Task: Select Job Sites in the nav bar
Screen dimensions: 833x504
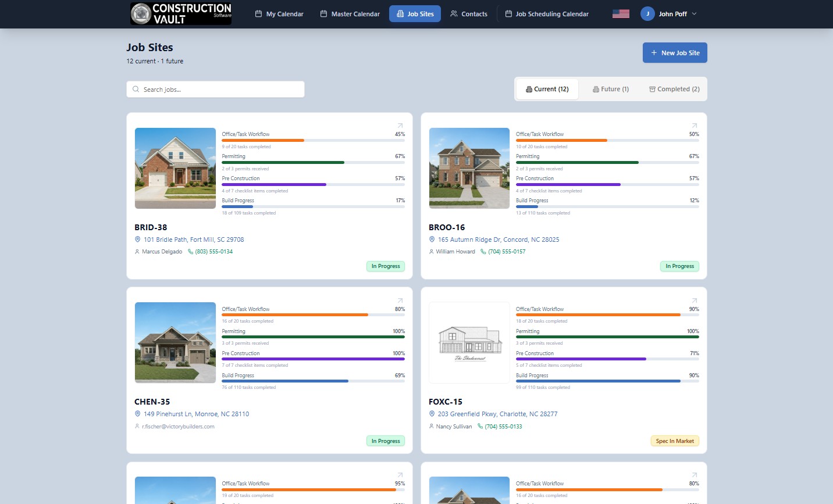Action: coord(415,14)
